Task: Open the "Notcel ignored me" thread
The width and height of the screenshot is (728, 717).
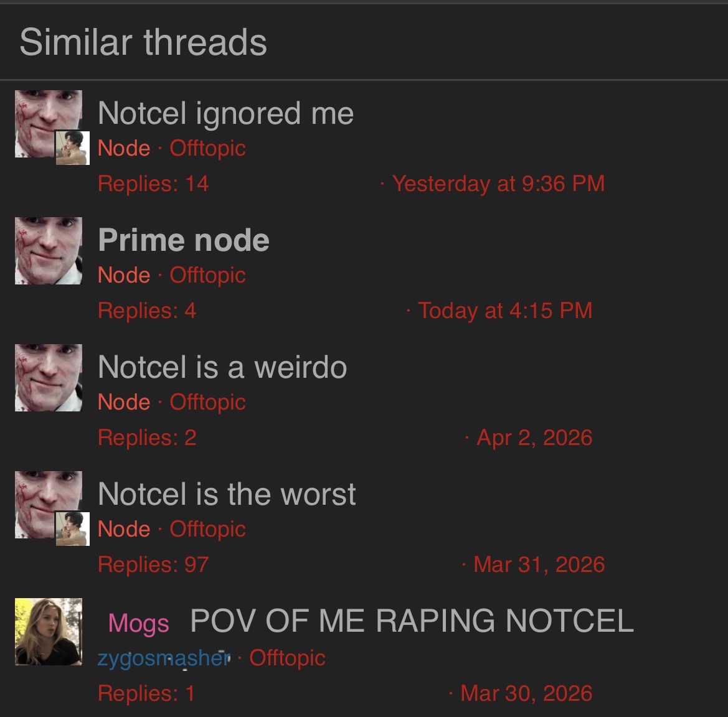Action: point(225,114)
